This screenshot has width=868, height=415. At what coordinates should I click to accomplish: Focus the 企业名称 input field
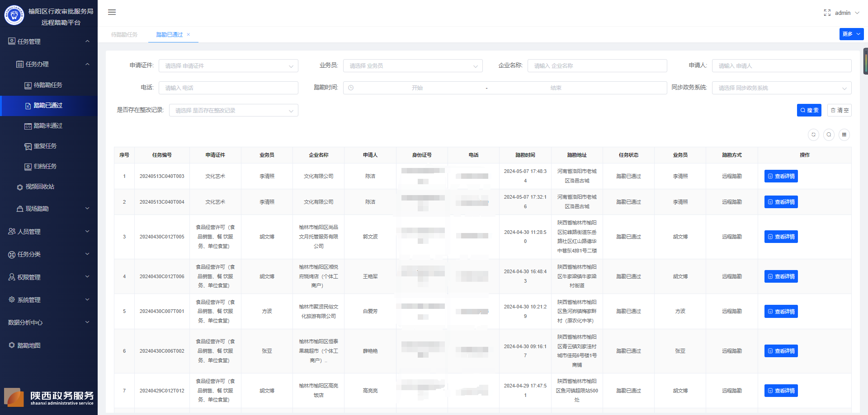597,66
